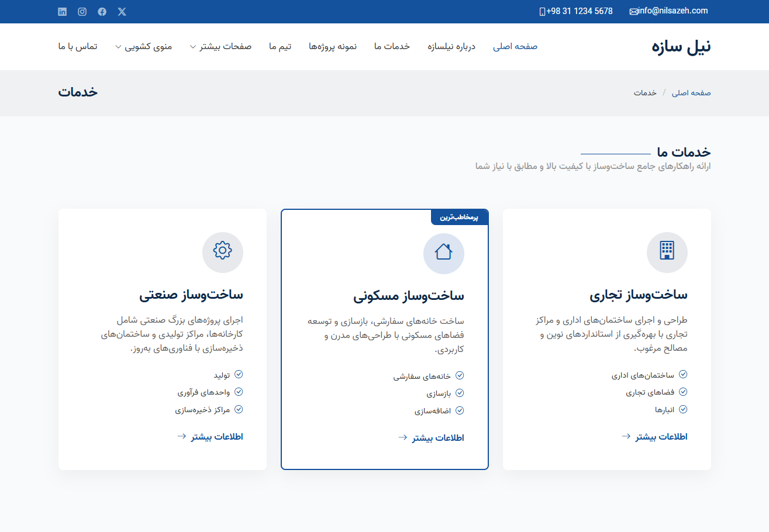
Task: Open the تماس با ما navigation item
Action: [78, 47]
